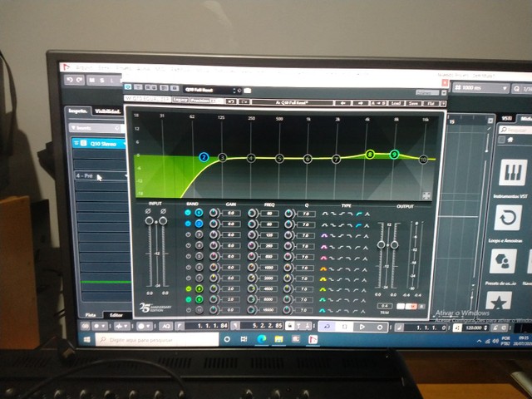
Task: Select Precision mode button
Action: (199, 100)
